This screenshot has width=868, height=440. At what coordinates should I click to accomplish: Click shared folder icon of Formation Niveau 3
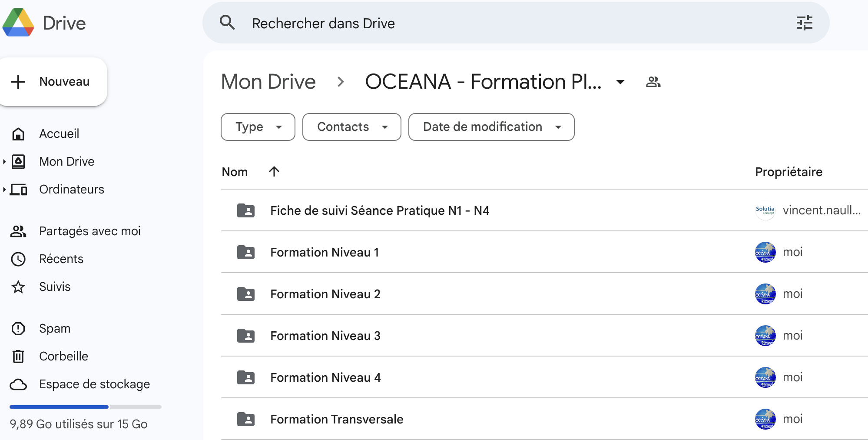click(246, 336)
